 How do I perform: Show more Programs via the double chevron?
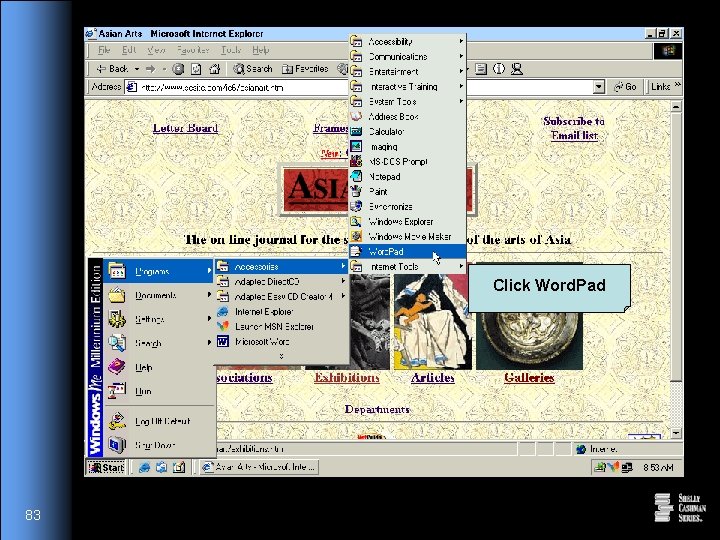click(x=281, y=356)
